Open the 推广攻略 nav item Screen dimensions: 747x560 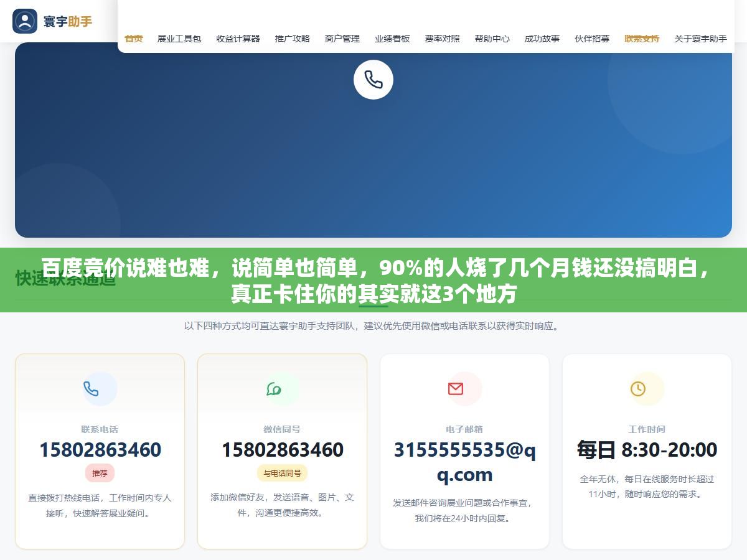pos(293,39)
